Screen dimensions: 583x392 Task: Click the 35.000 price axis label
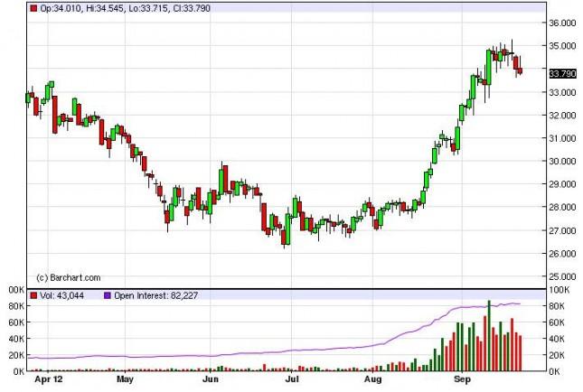(562, 46)
